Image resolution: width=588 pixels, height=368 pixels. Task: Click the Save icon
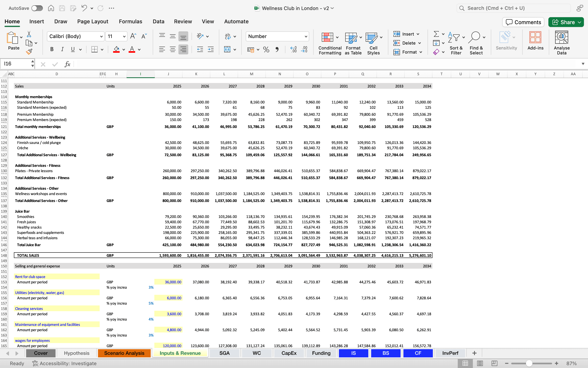point(62,8)
